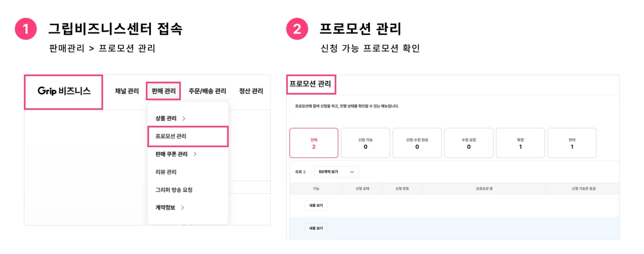The width and height of the screenshot is (644, 254).
Task: Select the 확정 status card
Action: pos(520,143)
